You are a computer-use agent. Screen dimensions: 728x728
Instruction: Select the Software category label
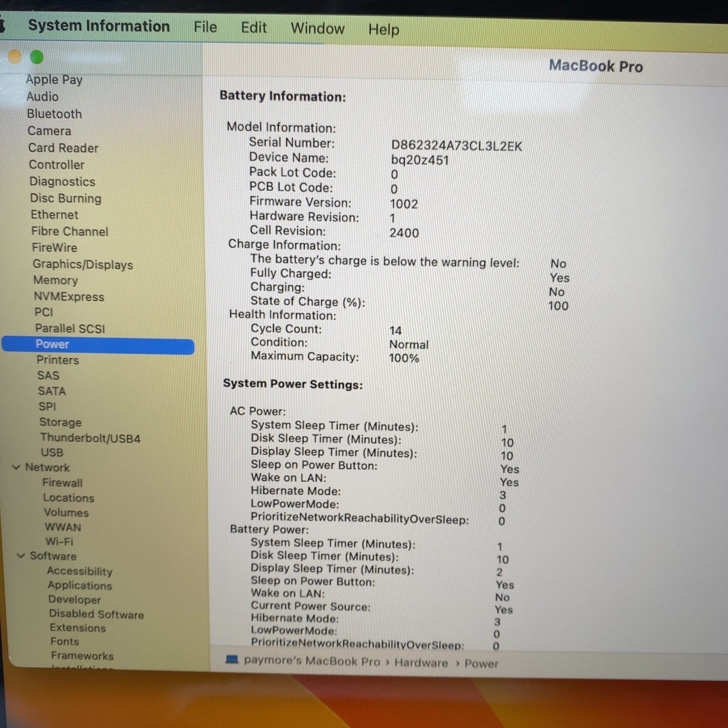53,556
